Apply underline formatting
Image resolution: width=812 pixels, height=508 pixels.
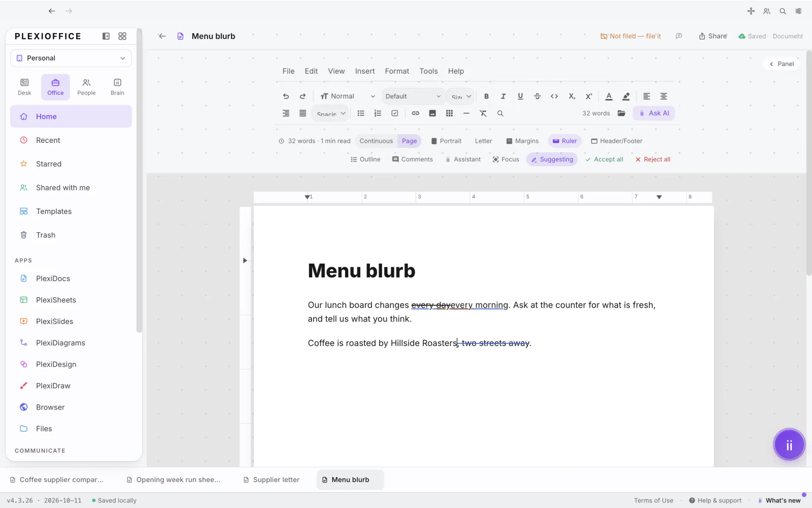[520, 96]
